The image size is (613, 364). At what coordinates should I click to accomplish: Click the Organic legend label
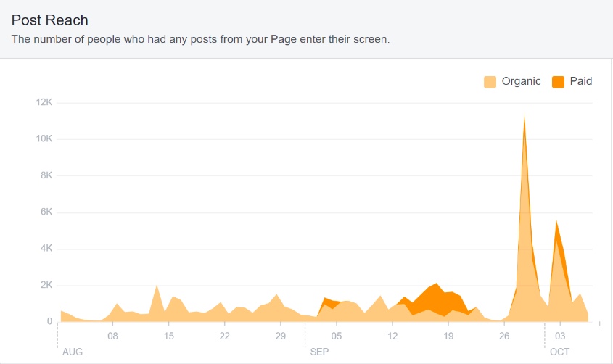click(x=521, y=81)
